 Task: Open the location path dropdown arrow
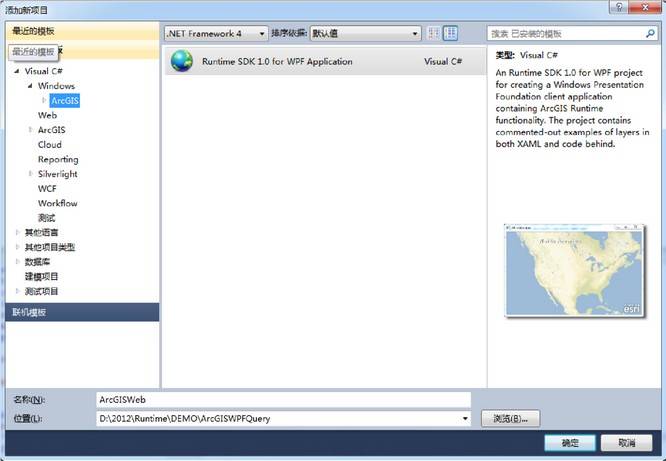tap(465, 419)
